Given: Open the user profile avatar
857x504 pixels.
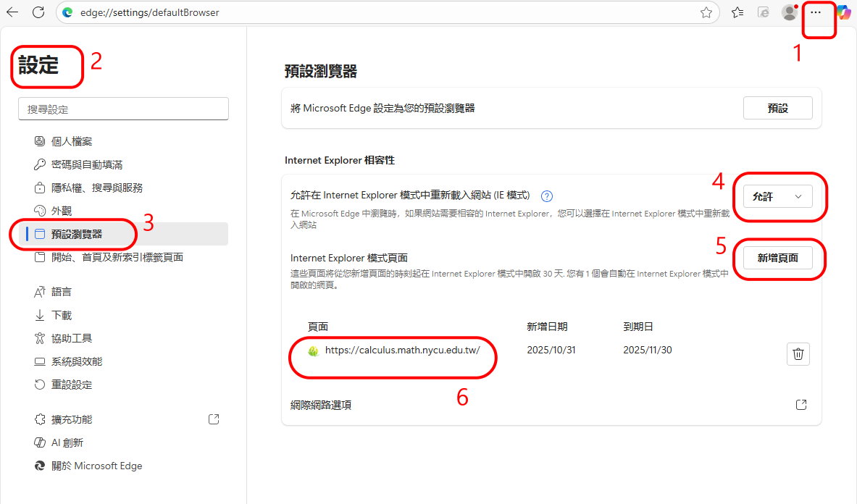Looking at the screenshot, I should [x=789, y=12].
